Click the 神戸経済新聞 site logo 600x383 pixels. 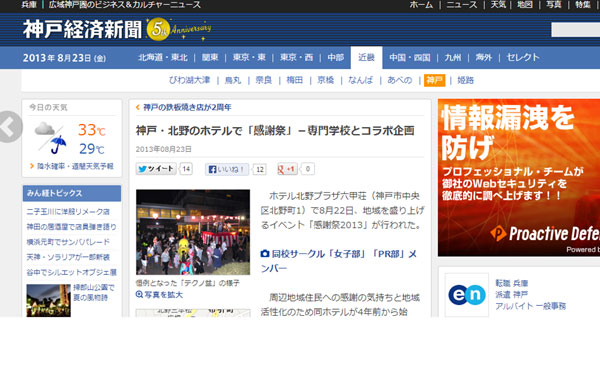coord(82,29)
